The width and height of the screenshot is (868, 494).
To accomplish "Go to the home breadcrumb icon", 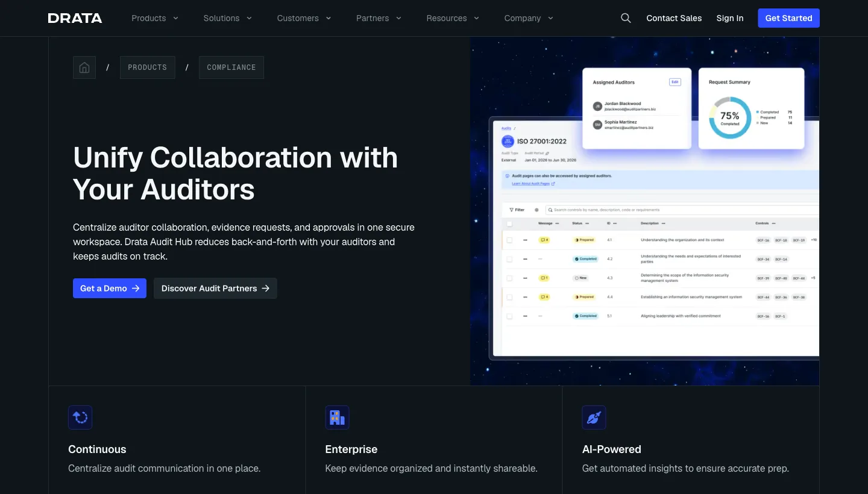I will tap(84, 67).
